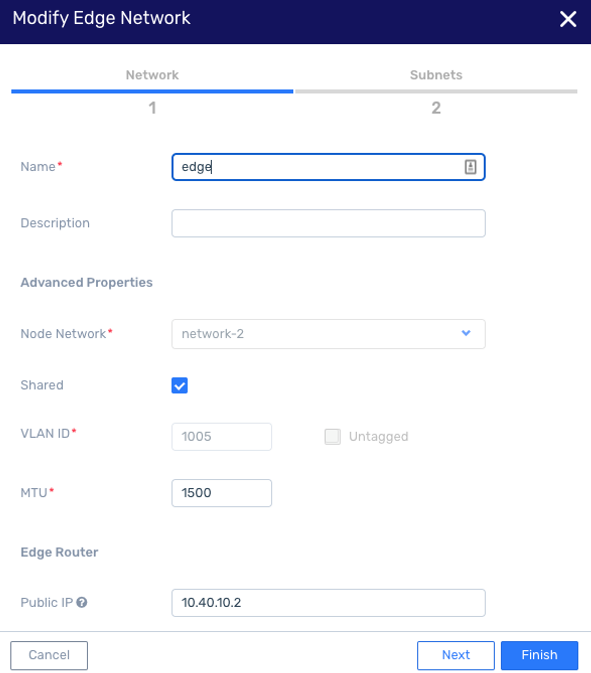This screenshot has height=673, width=591.
Task: Click the MTU field showing 1500
Action: pos(221,493)
